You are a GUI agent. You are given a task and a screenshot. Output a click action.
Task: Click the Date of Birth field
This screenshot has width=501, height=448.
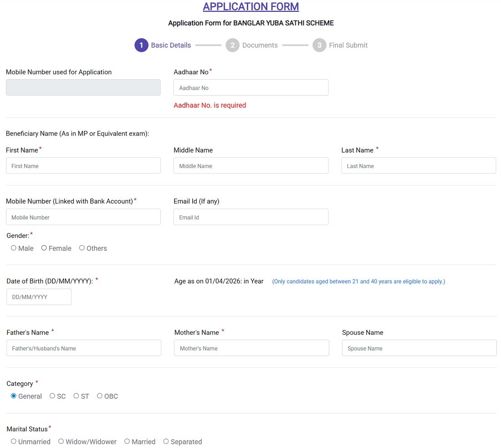pos(39,296)
